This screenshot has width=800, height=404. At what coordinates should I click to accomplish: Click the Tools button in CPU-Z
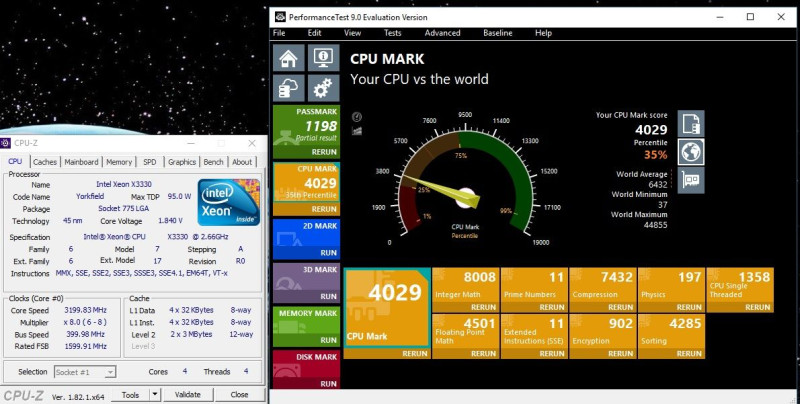[130, 394]
